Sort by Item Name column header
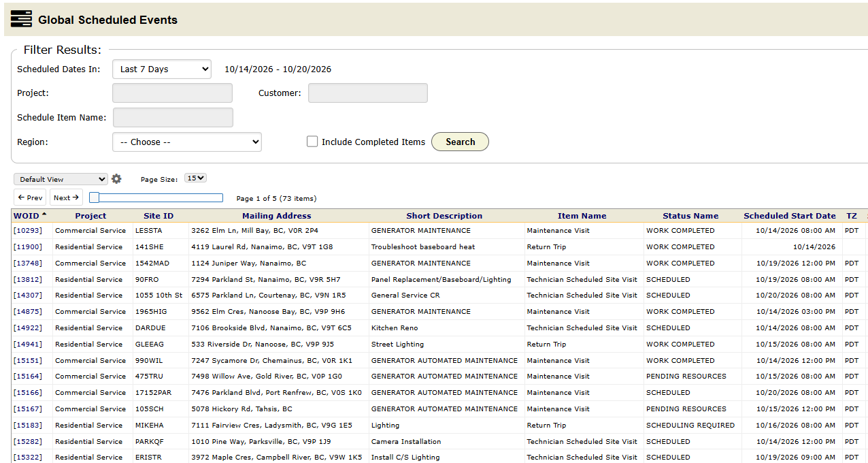 (x=582, y=216)
